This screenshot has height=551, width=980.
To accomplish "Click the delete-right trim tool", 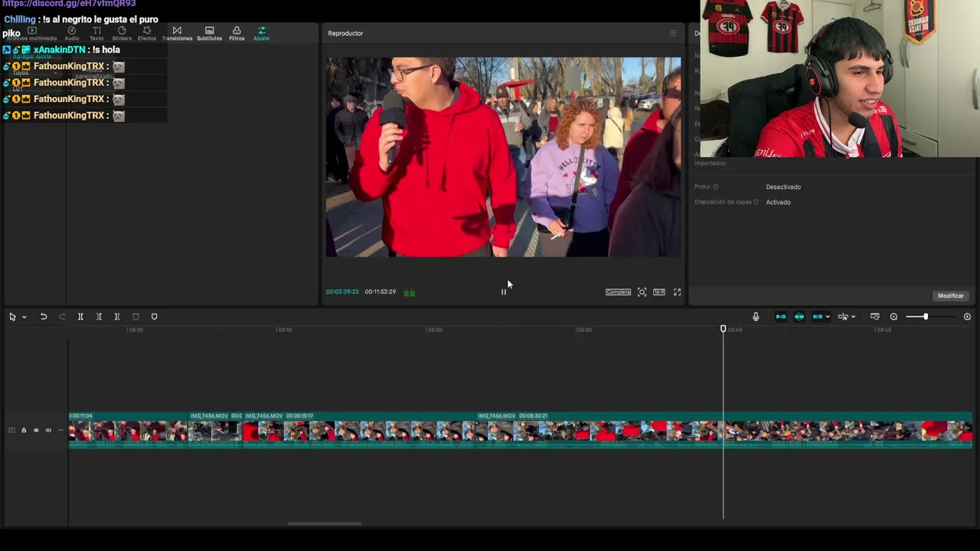I will 117,317.
